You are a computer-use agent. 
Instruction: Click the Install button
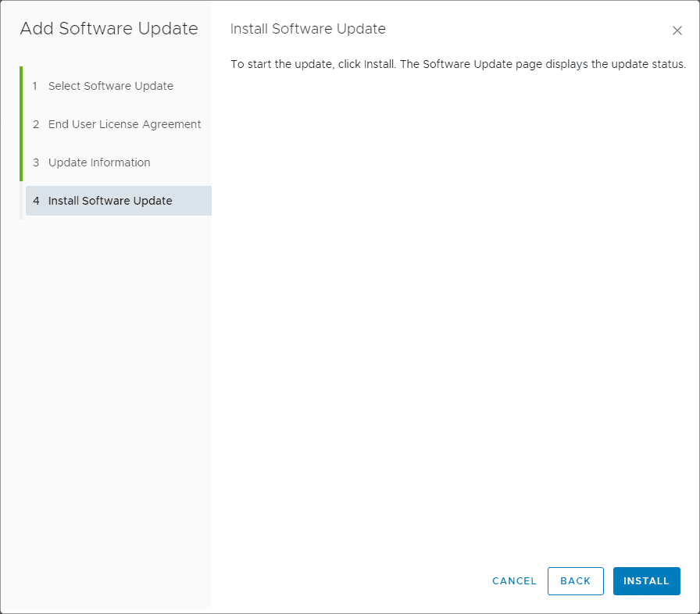(646, 581)
